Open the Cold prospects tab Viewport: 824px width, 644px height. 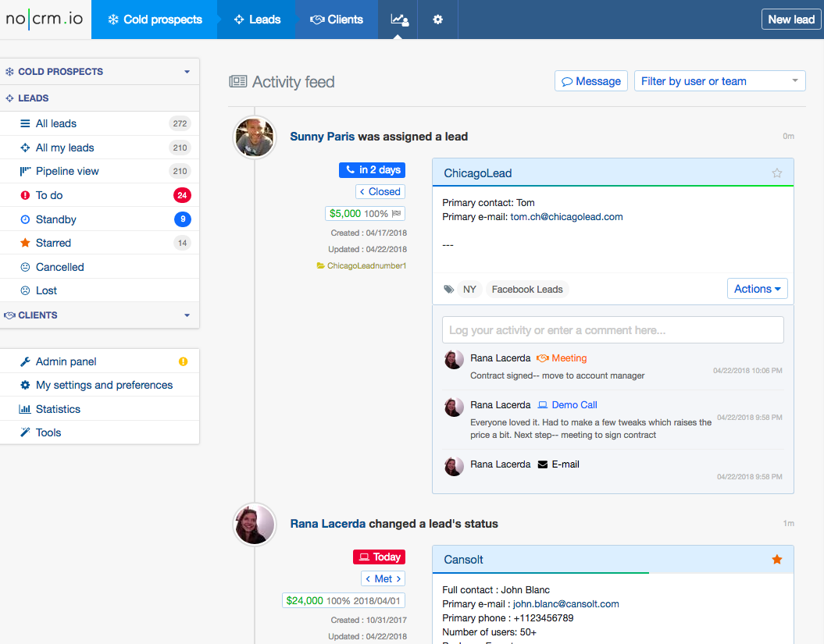pyautogui.click(x=155, y=20)
